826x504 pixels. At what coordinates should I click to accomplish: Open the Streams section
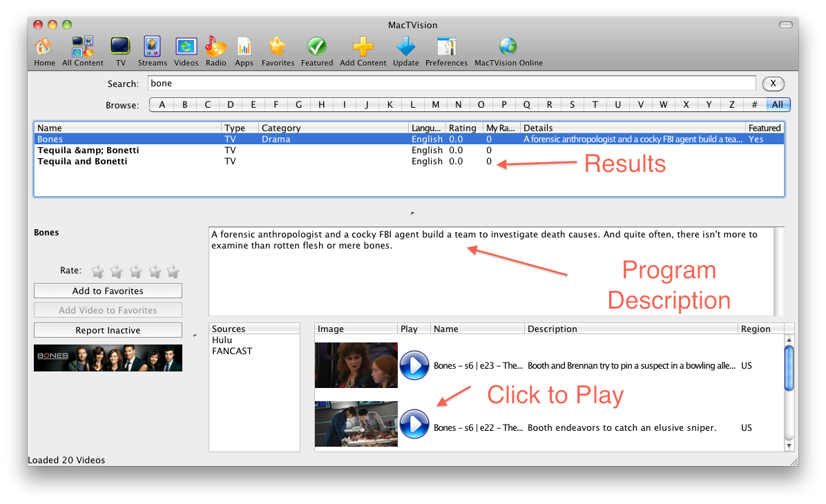pyautogui.click(x=152, y=52)
